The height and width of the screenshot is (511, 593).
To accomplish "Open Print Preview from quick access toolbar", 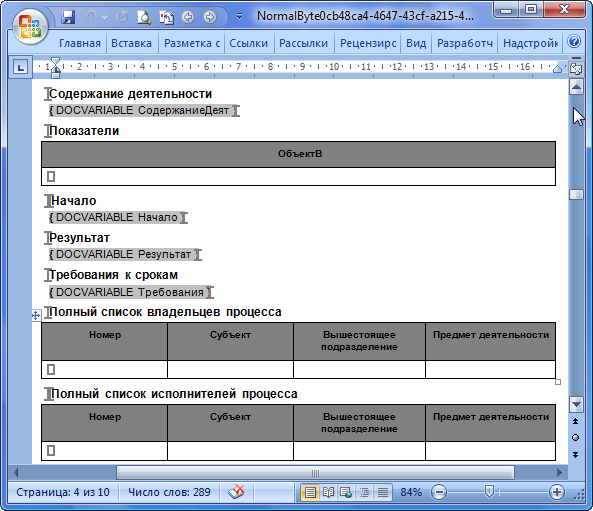I will (x=144, y=17).
